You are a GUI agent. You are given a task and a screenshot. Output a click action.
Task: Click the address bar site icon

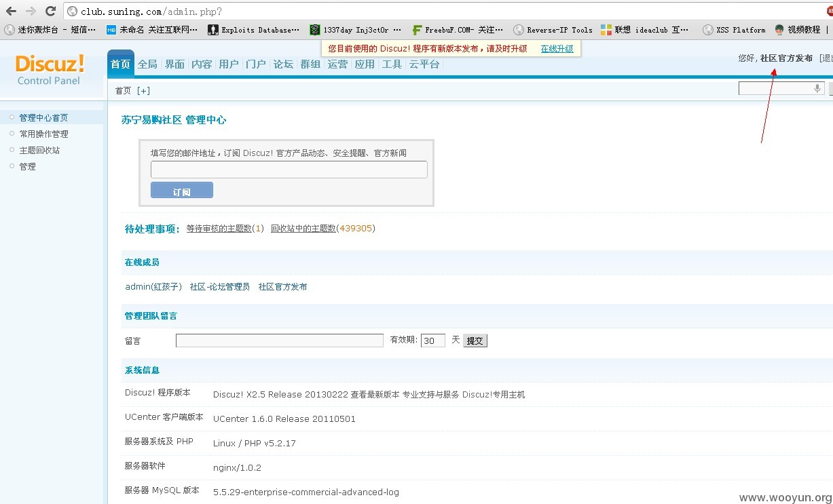pos(73,12)
